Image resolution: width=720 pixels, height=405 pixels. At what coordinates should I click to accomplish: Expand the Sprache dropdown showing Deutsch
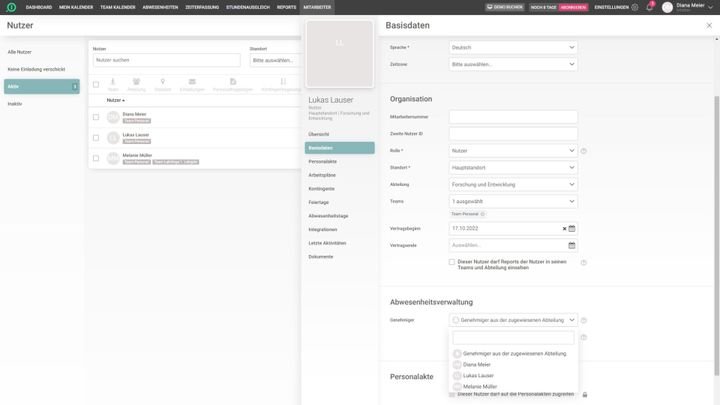[513, 47]
